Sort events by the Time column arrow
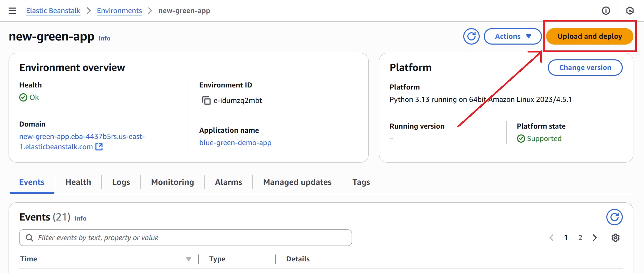Image resolution: width=644 pixels, height=273 pixels. 188,259
